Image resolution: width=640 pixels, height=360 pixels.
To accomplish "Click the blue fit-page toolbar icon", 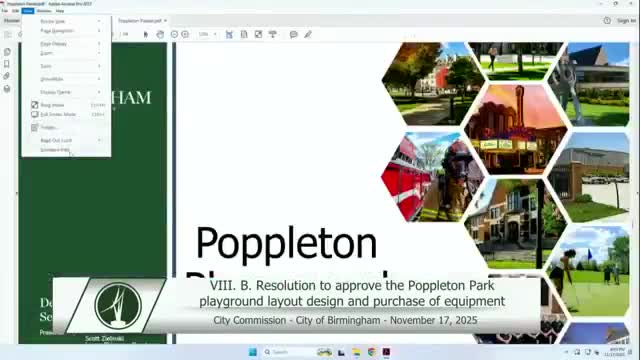I will coord(229,35).
